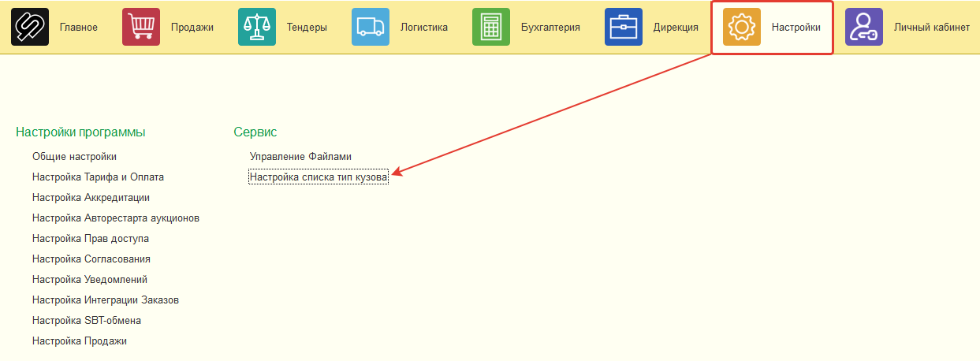Open Общие настройки link
Screen dimensions: 980x361
coord(75,157)
